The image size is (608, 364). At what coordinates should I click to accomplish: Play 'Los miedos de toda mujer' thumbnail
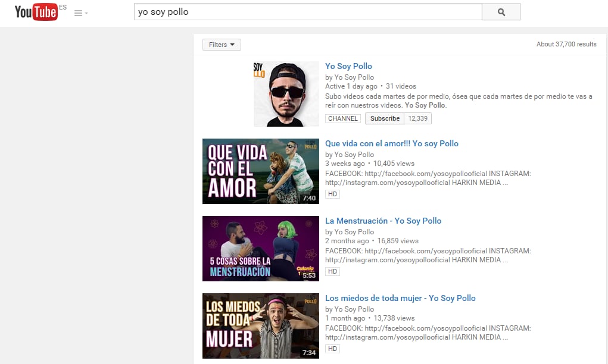[261, 326]
